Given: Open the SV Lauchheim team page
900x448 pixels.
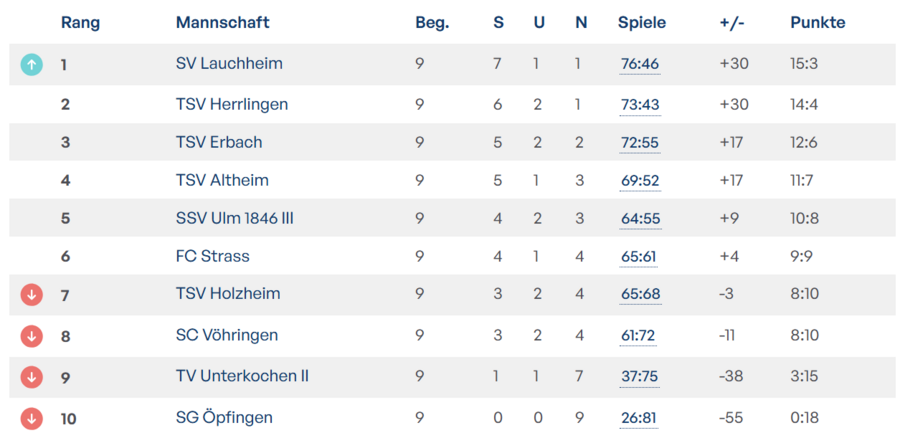Looking at the screenshot, I should pyautogui.click(x=229, y=63).
